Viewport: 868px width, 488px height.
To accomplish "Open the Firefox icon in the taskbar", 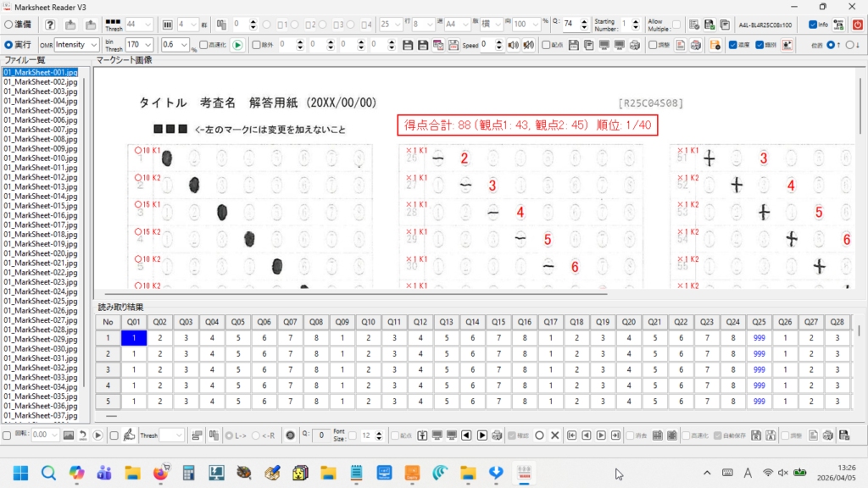I will coord(159,472).
